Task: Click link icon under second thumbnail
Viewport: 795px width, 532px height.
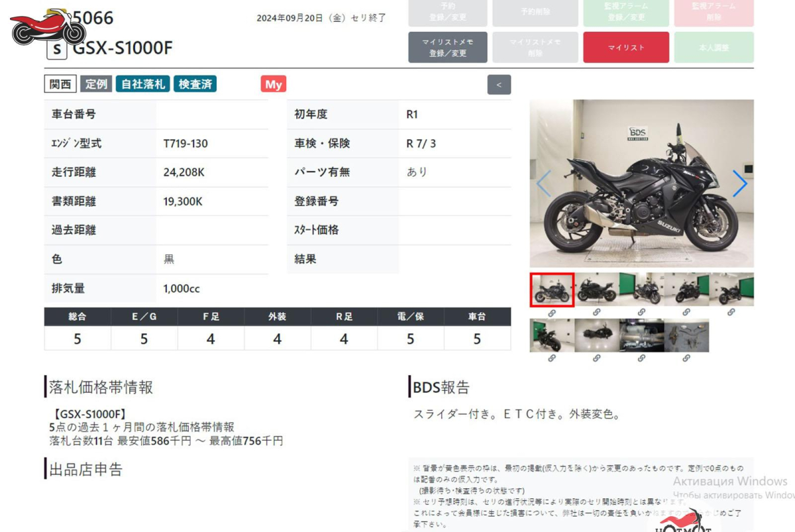Action: coord(596,312)
